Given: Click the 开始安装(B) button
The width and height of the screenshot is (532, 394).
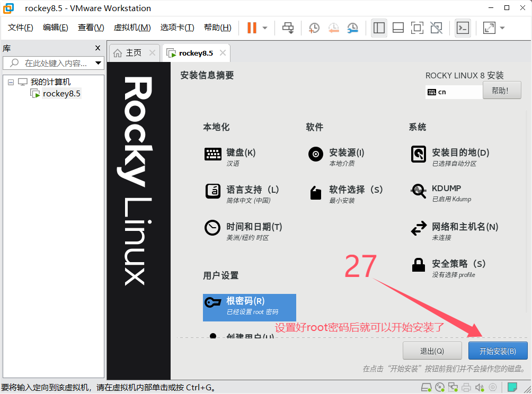Looking at the screenshot, I should point(498,351).
